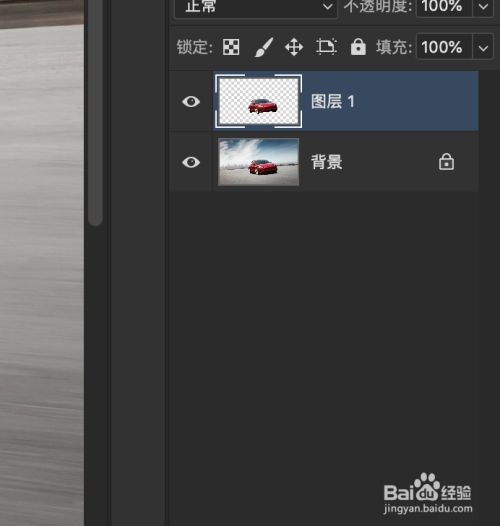
Task: Toggle lock image pixels brush icon
Action: [x=264, y=47]
